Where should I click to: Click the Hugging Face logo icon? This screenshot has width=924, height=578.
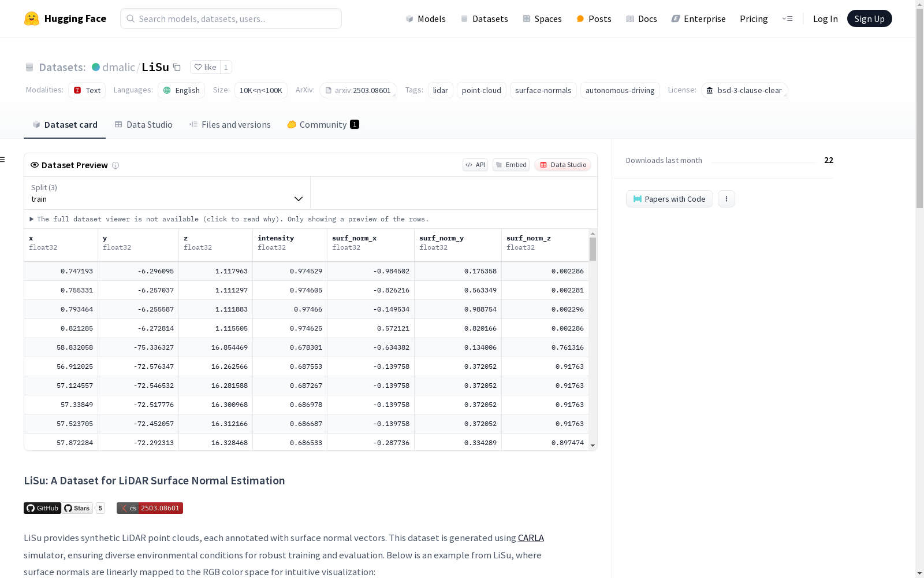(x=32, y=18)
